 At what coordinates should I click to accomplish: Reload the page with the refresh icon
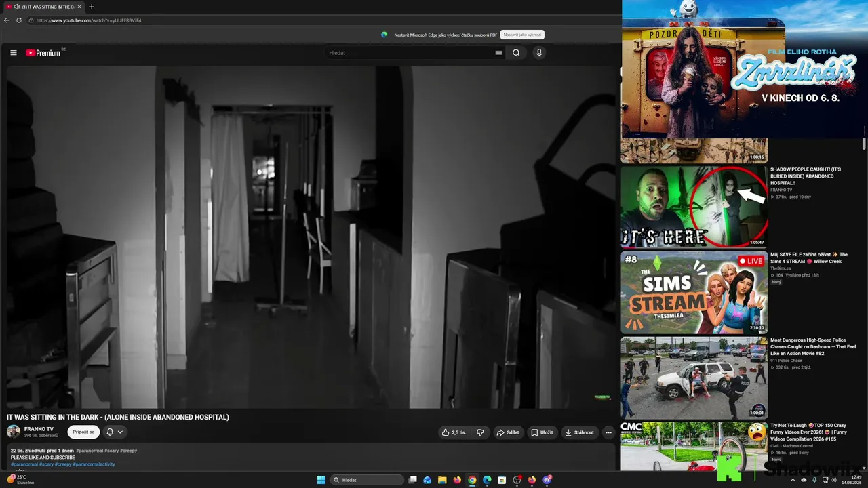[19, 20]
